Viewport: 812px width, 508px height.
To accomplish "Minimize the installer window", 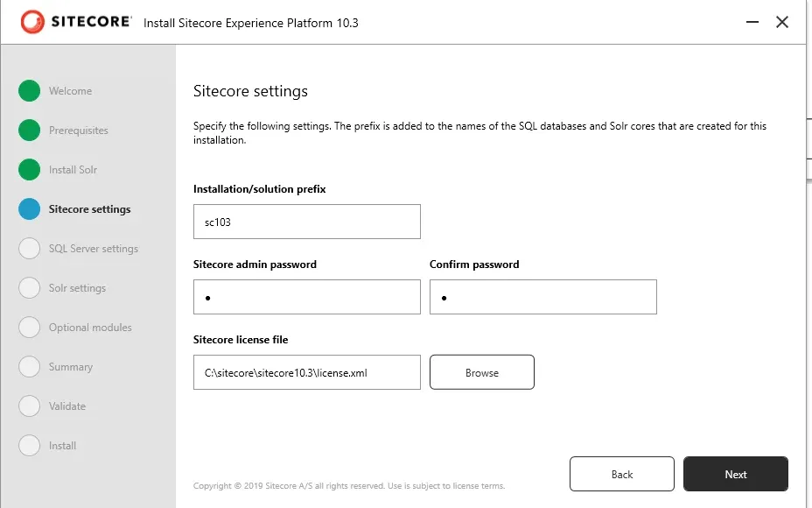I will (751, 22).
